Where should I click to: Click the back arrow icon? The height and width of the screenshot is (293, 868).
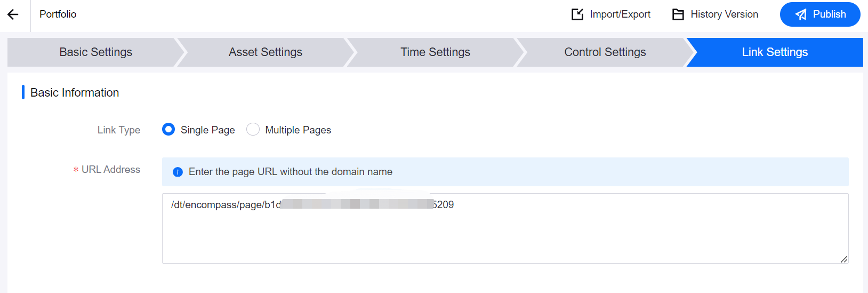click(13, 14)
